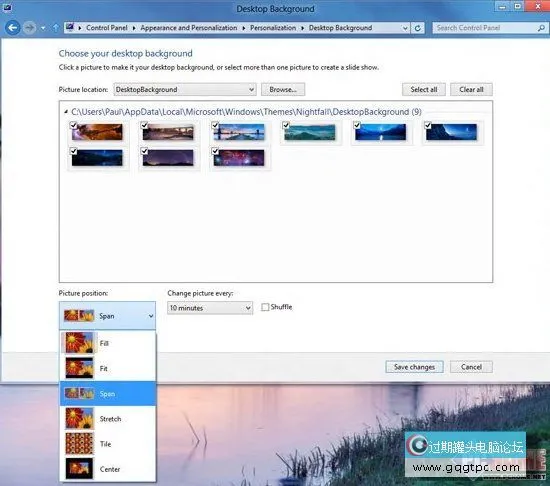The image size is (550, 486).
Task: Click the Save changes button
Action: (414, 367)
